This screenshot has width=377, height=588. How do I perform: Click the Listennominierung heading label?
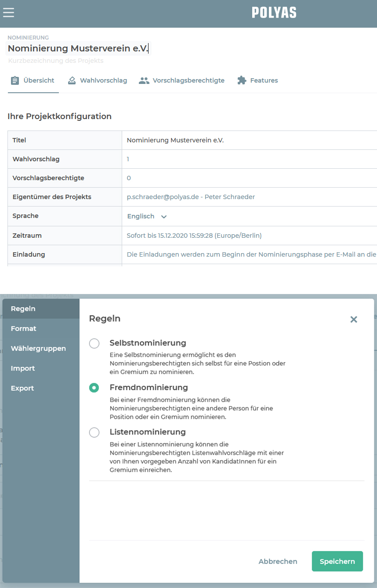(148, 432)
